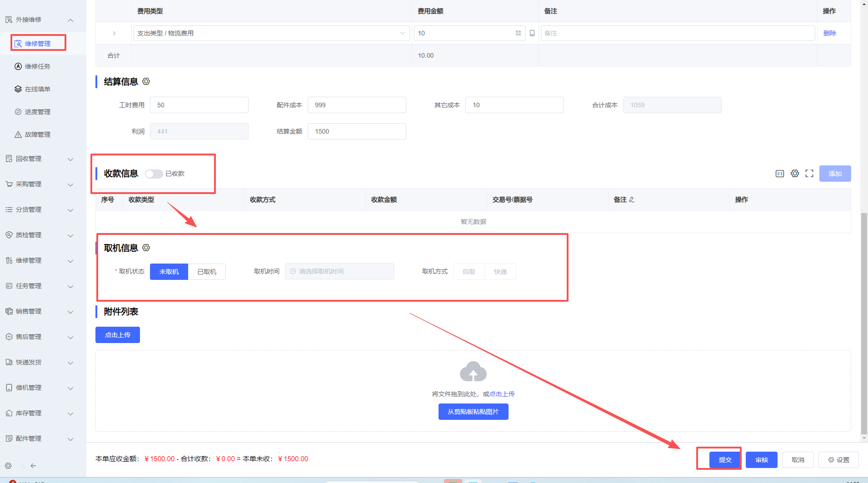868x483 pixels.
Task: Select 已取机 pickup status
Action: point(207,272)
